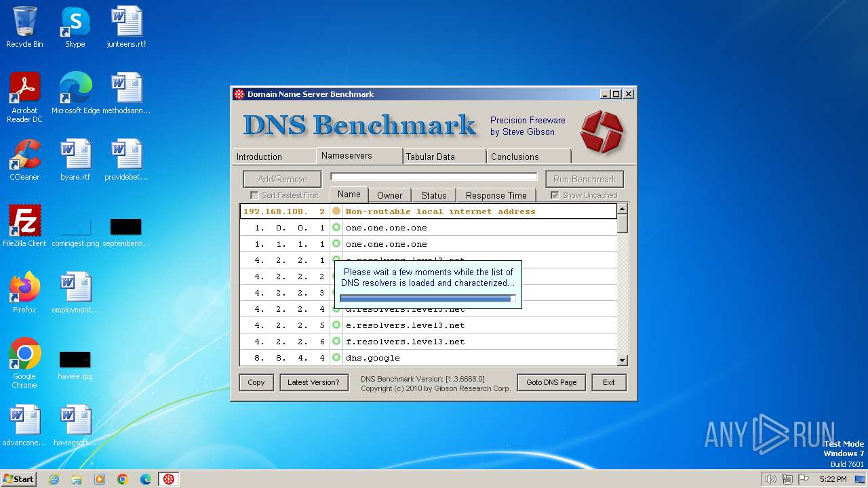Click the Copy button
This screenshot has height=488, width=868.
tap(256, 382)
